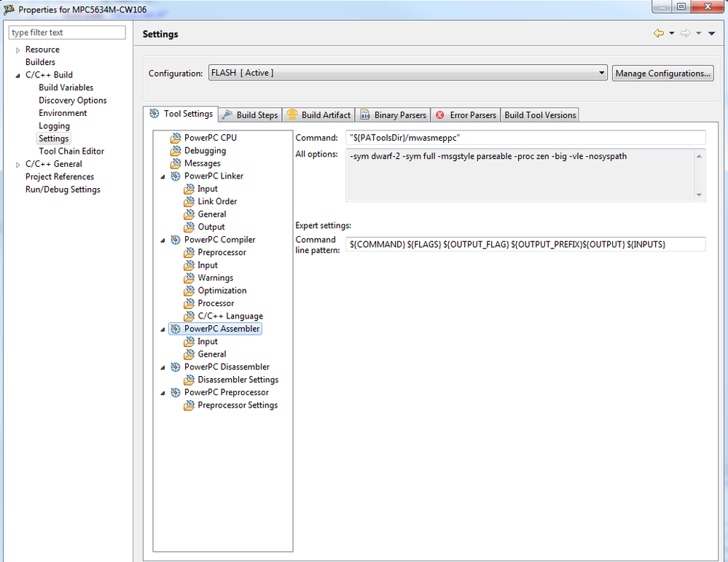Open the Settings view menu arrow

tap(712, 34)
